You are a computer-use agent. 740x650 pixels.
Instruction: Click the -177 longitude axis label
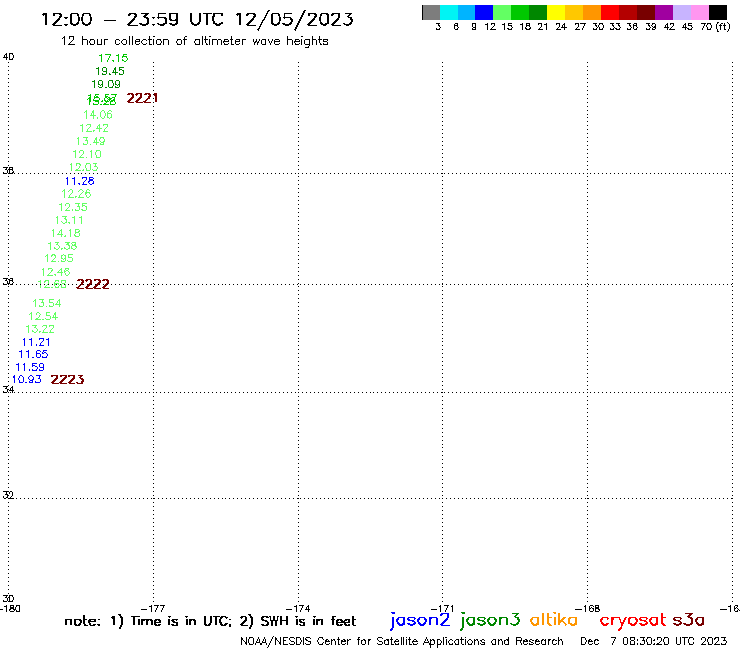click(x=153, y=608)
